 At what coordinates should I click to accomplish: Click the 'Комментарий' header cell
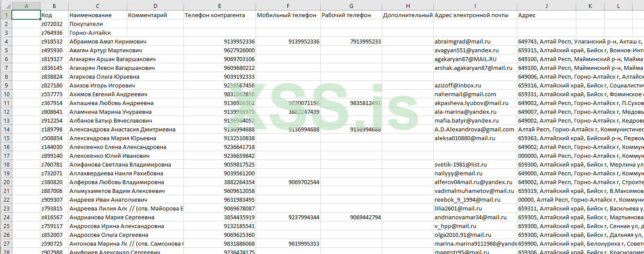(x=155, y=15)
